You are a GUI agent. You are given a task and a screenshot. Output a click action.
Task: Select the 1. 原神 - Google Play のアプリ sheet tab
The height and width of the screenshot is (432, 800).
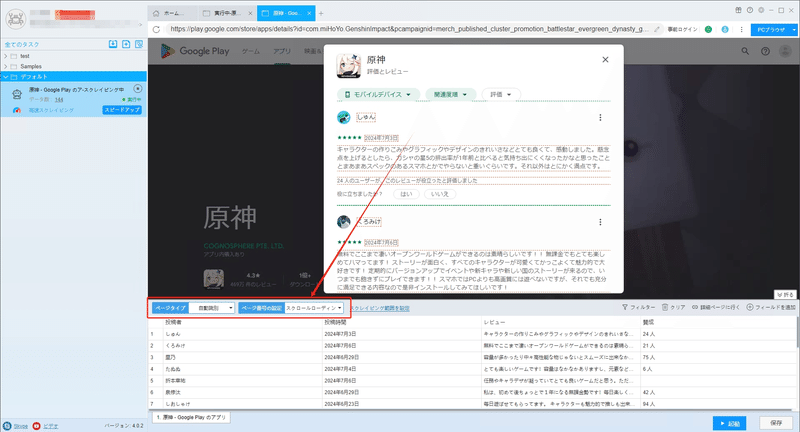point(191,417)
